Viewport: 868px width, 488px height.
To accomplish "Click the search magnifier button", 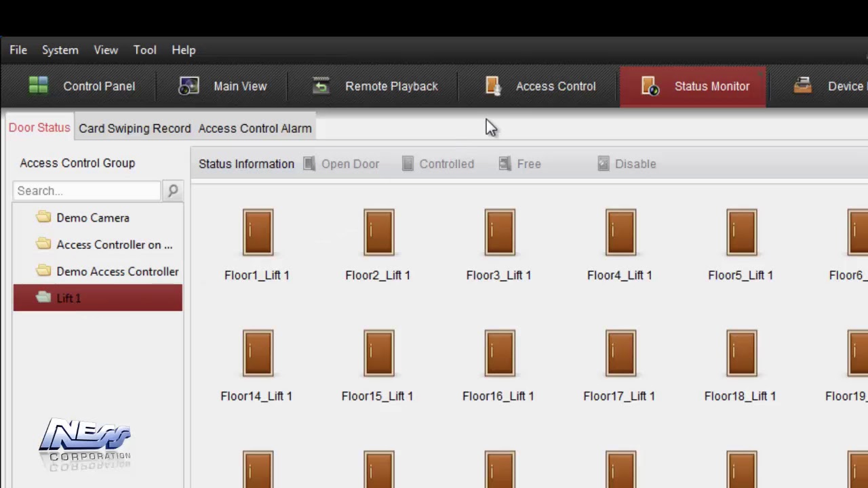I will [x=173, y=190].
